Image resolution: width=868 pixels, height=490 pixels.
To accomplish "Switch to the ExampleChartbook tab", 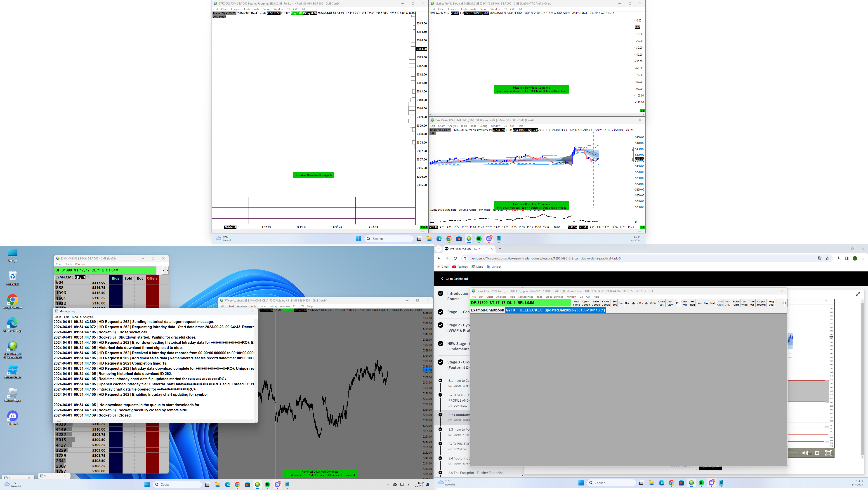I will [x=487, y=310].
